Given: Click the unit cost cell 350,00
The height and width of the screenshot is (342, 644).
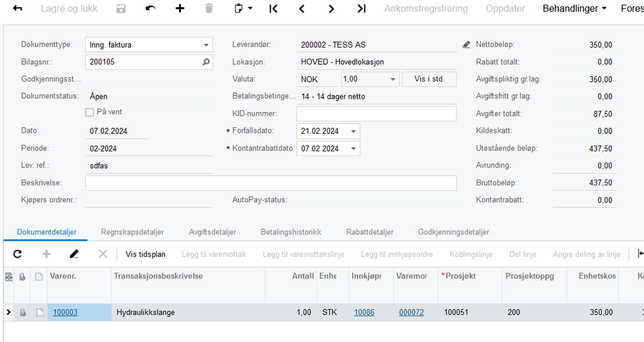Looking at the screenshot, I should point(592,312).
